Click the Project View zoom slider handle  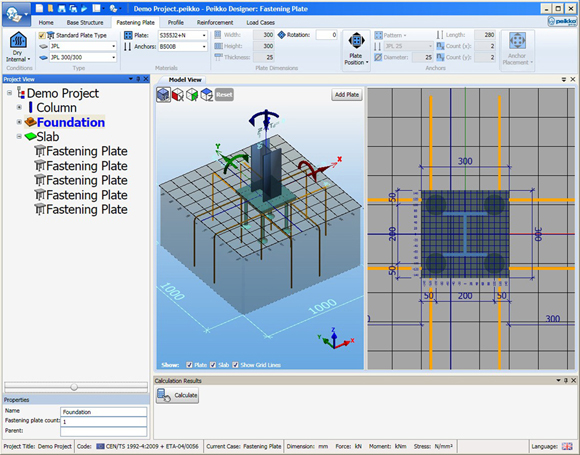74,387
